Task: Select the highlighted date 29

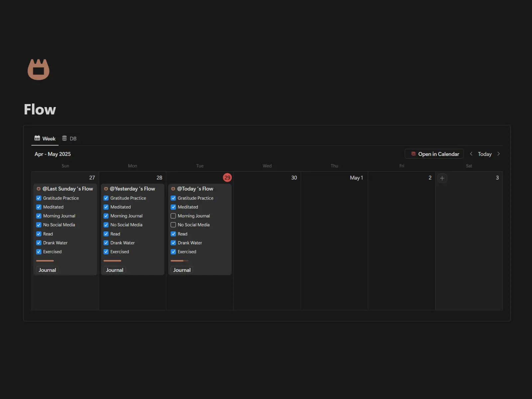Action: (x=227, y=178)
